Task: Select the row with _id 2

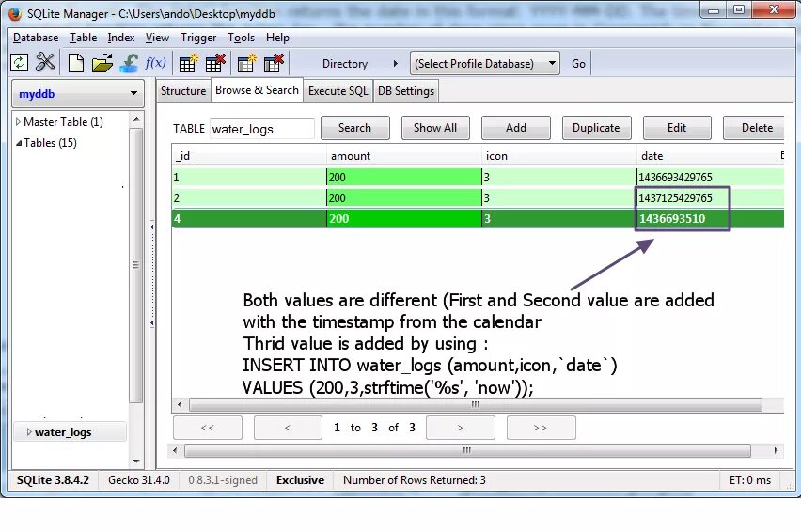Action: coord(478,197)
